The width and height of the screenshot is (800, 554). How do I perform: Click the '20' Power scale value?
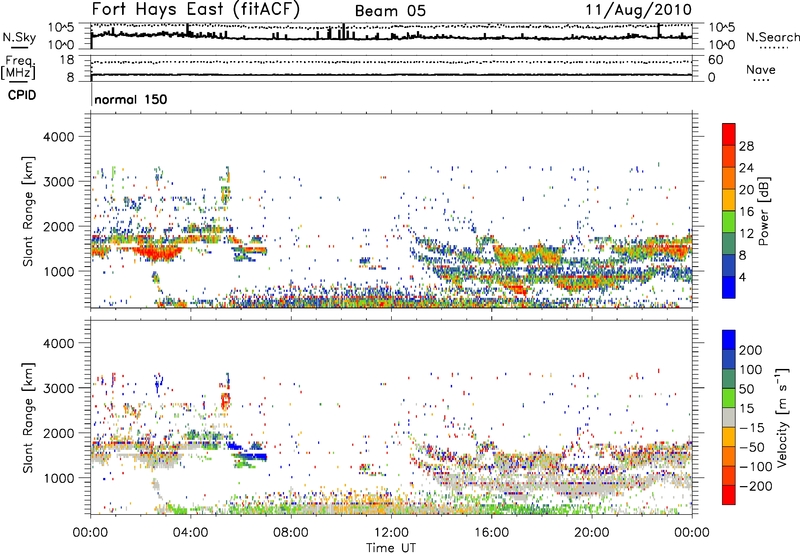pos(746,190)
